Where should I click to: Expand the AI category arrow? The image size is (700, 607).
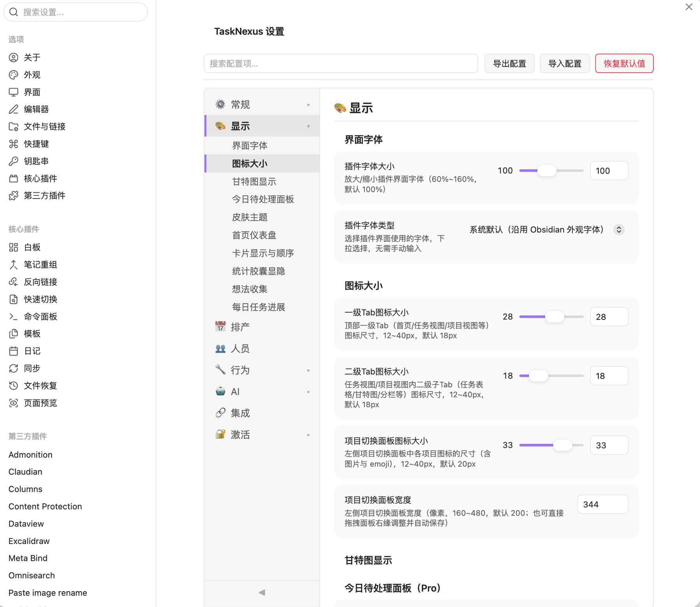coord(308,392)
